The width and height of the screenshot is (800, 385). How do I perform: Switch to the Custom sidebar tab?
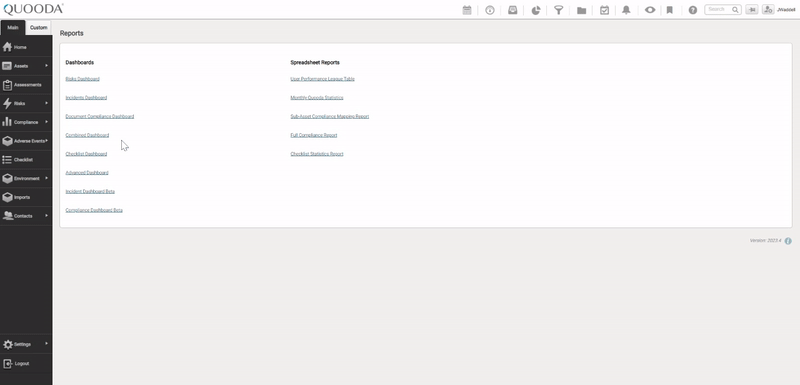[x=38, y=28]
